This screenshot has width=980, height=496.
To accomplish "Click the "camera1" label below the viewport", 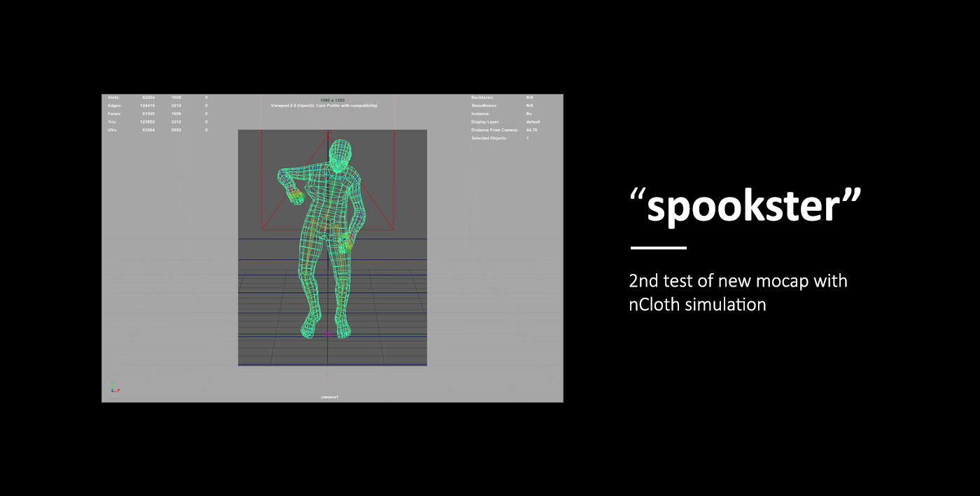I will coord(330,397).
